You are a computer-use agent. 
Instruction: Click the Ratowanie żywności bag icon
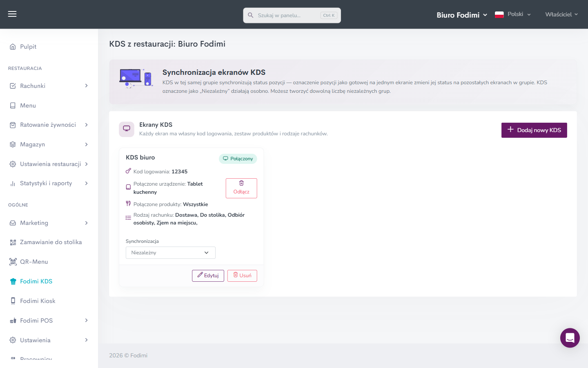[13, 125]
